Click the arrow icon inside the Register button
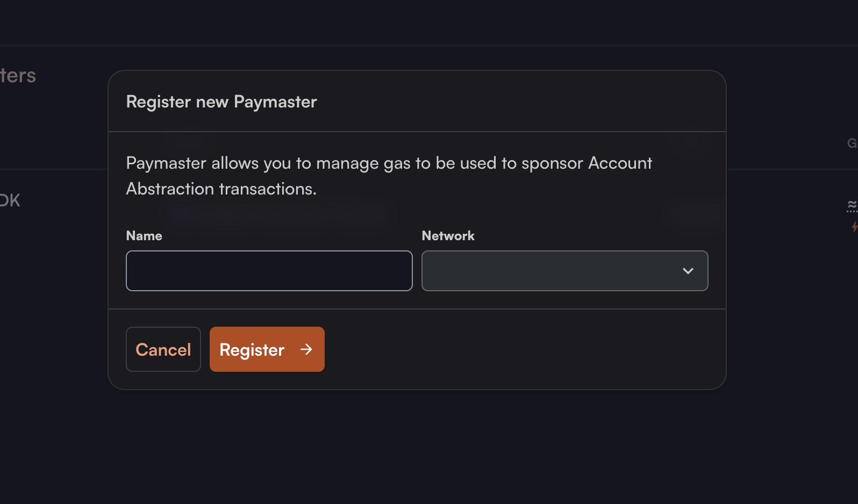 tap(306, 349)
